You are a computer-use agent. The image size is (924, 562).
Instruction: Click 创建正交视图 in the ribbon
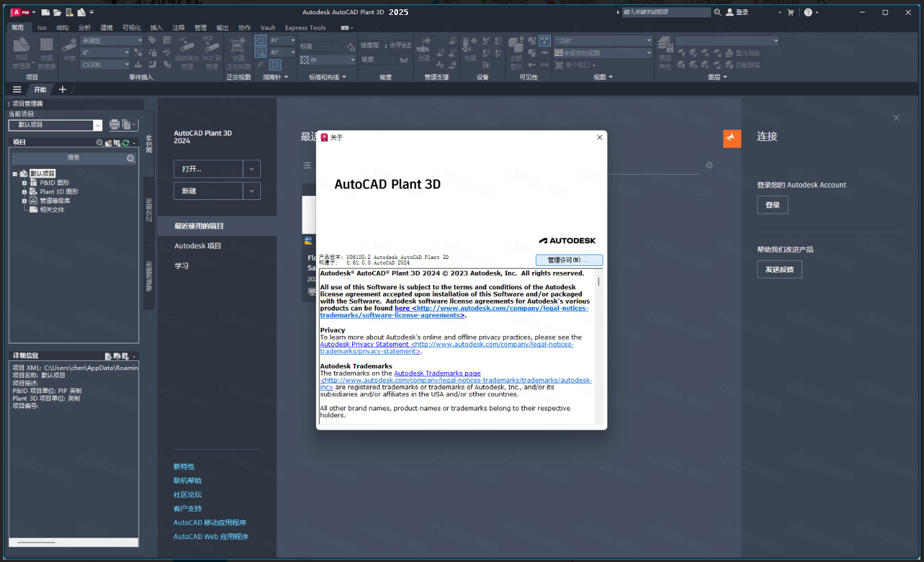238,52
